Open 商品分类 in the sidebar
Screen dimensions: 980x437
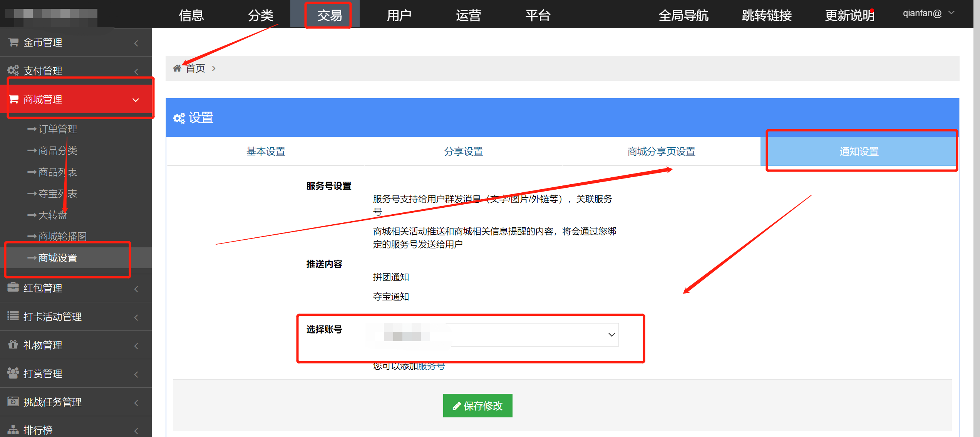pyautogui.click(x=58, y=150)
